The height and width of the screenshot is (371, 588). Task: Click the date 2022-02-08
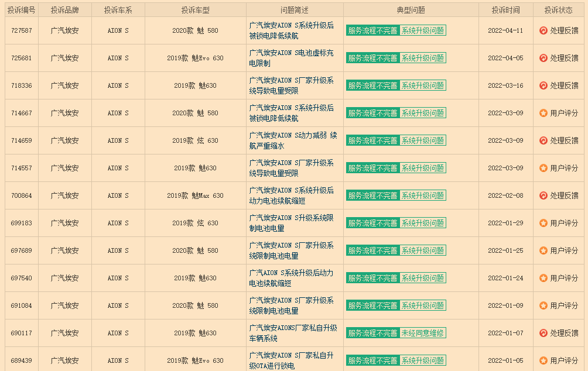coord(505,195)
